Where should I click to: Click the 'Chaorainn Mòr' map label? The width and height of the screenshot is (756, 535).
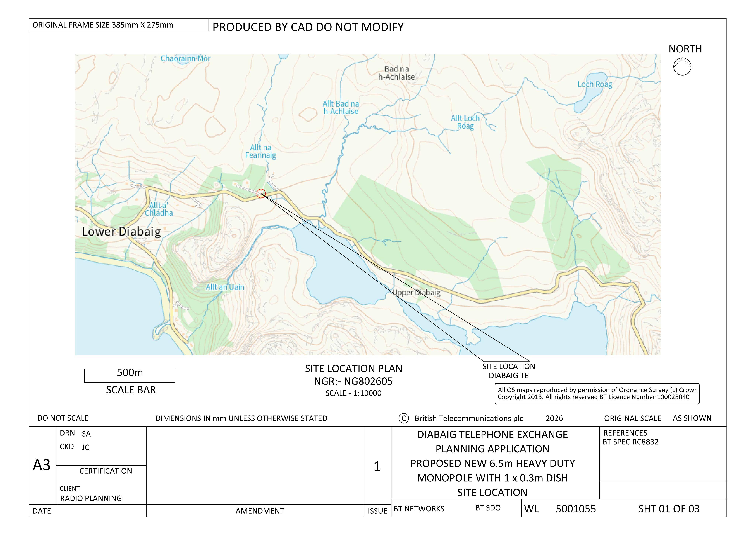[x=185, y=58]
